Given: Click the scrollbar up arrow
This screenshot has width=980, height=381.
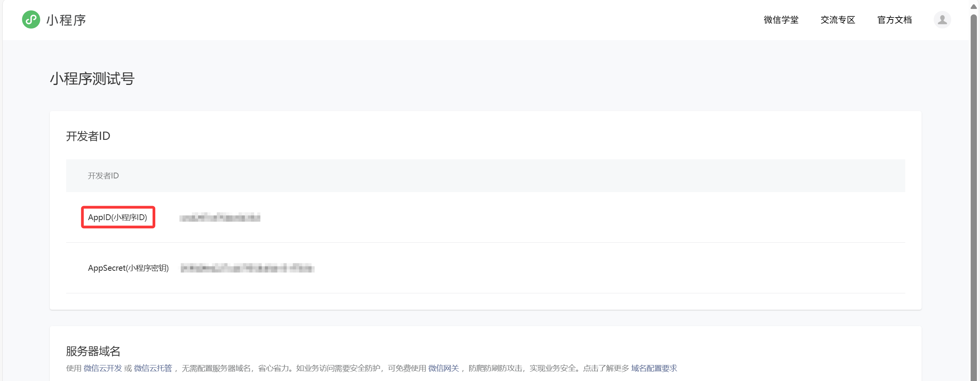Looking at the screenshot, I should tap(974, 6).
